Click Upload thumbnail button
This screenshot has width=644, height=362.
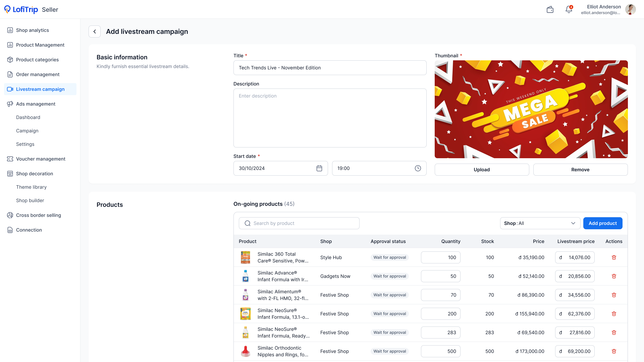[482, 170]
